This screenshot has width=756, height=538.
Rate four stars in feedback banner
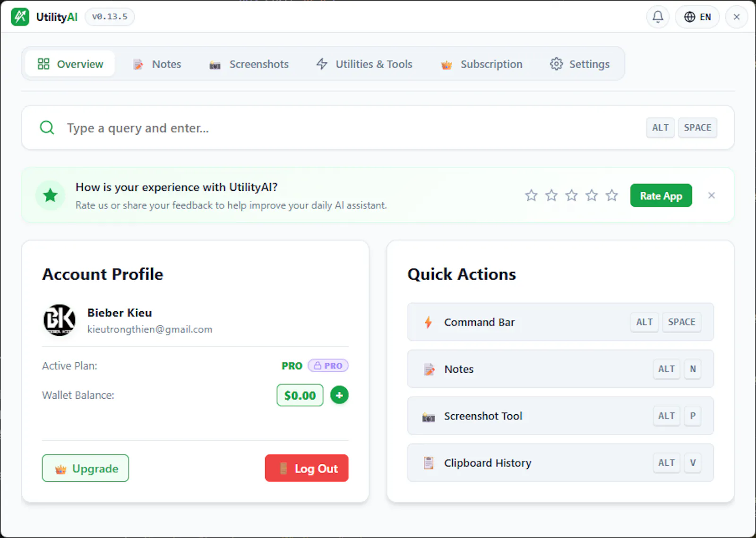(592, 195)
